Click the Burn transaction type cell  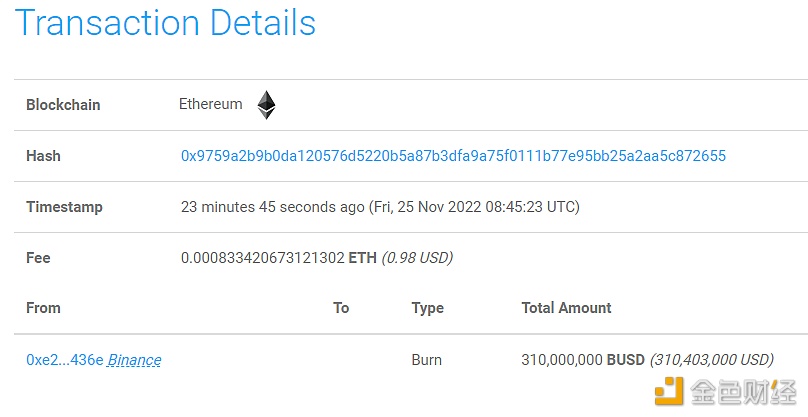(x=427, y=359)
